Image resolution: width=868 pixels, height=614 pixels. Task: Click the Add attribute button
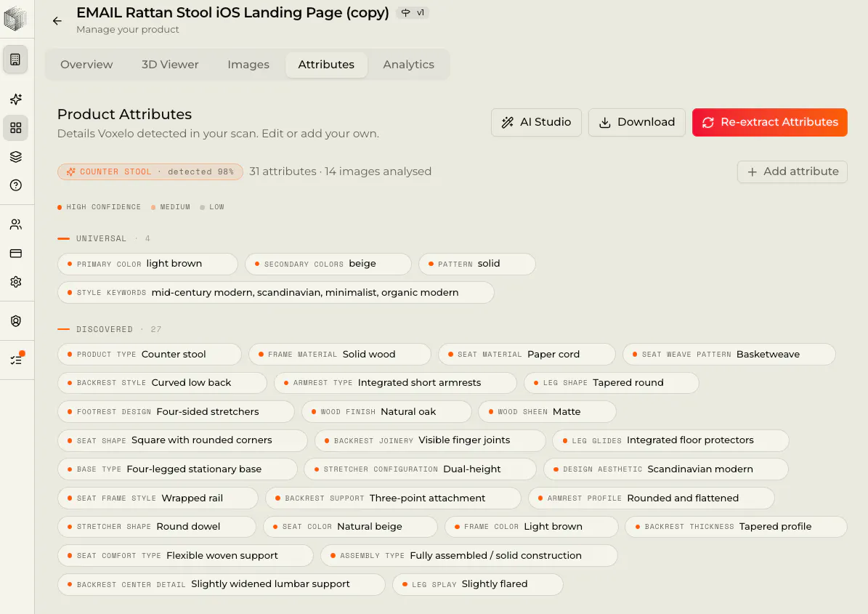coord(792,171)
